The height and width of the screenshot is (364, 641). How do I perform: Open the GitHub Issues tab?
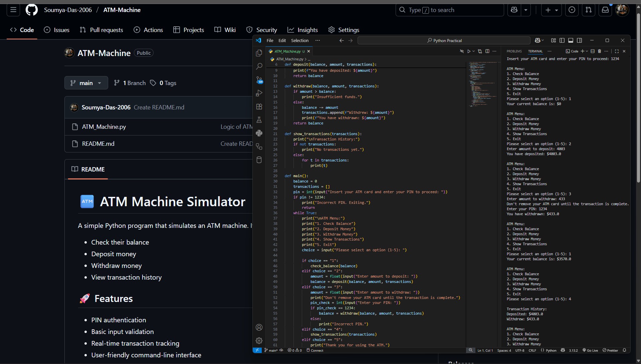pos(57,30)
